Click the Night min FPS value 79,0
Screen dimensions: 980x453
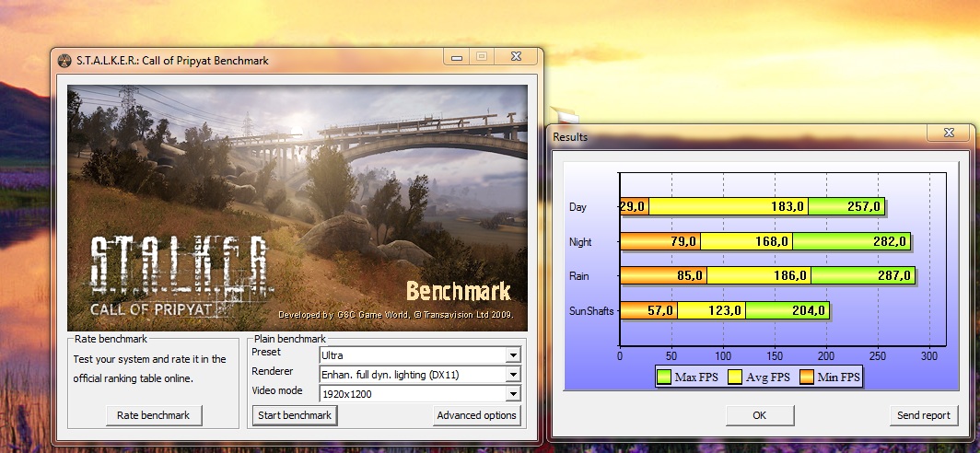[x=683, y=242]
